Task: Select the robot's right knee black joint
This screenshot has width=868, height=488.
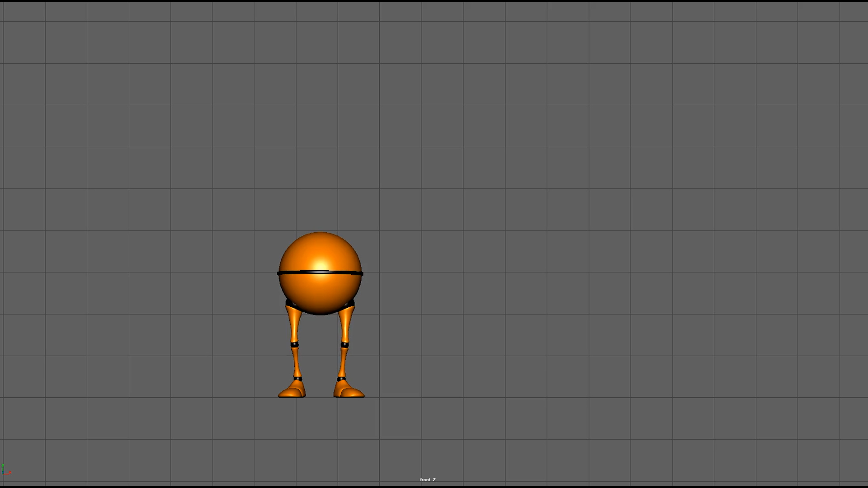Action: (344, 345)
